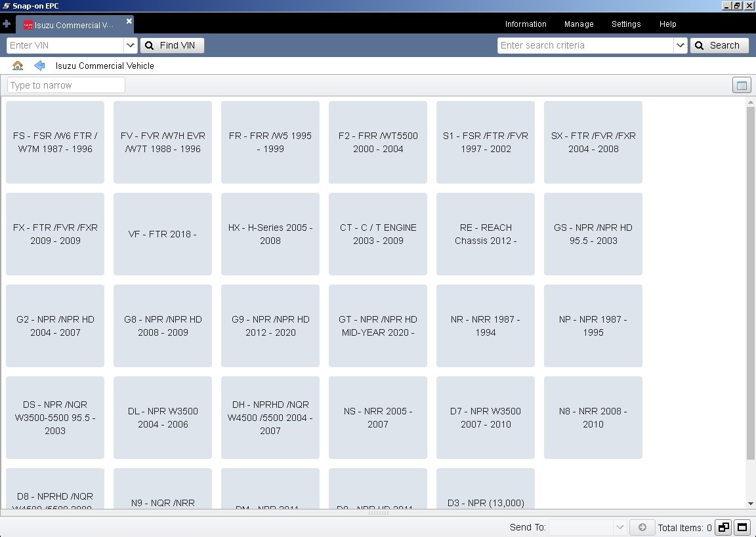
Task: Open the Help menu
Action: [x=668, y=24]
